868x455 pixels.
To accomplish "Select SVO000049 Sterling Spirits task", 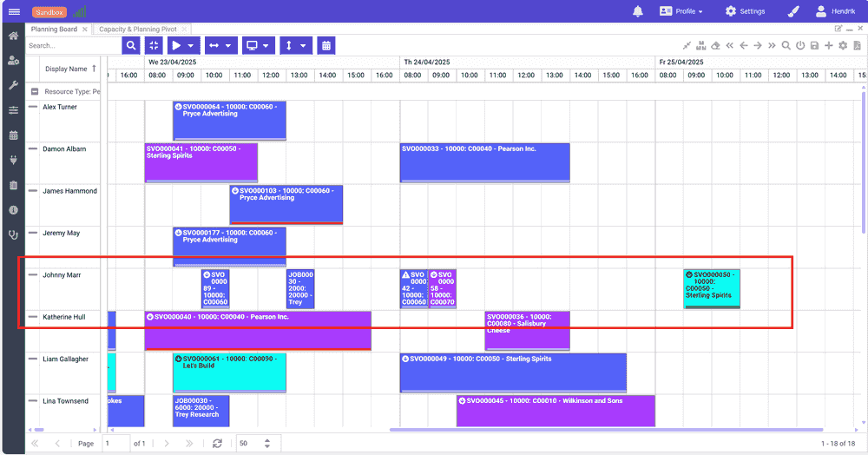I will pyautogui.click(x=513, y=373).
